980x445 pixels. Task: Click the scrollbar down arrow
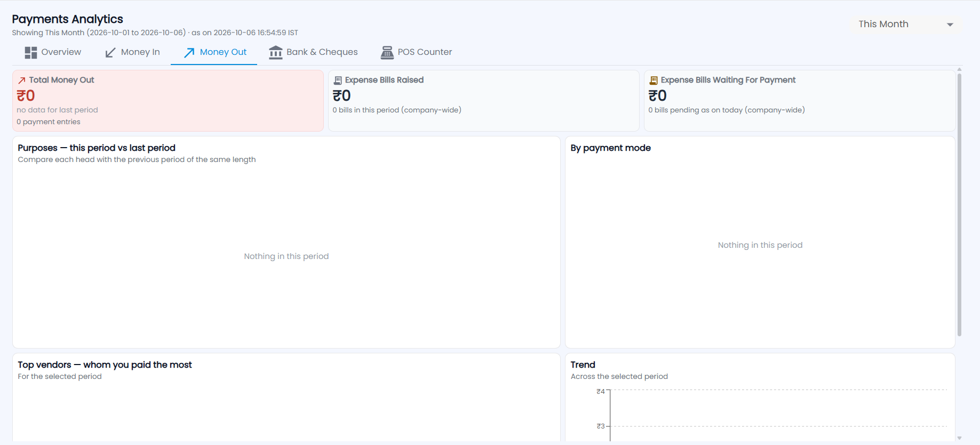tap(959, 438)
